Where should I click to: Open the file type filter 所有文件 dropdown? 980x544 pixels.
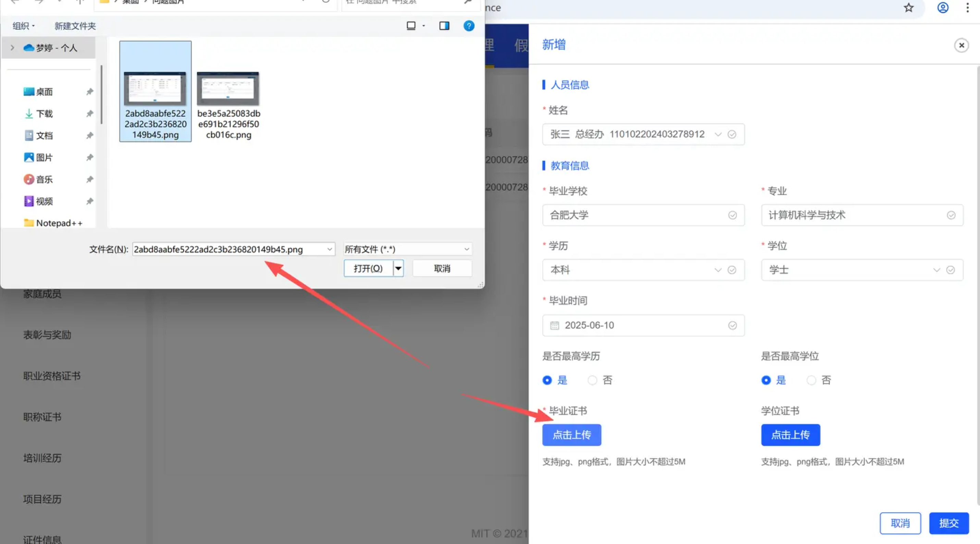[407, 249]
